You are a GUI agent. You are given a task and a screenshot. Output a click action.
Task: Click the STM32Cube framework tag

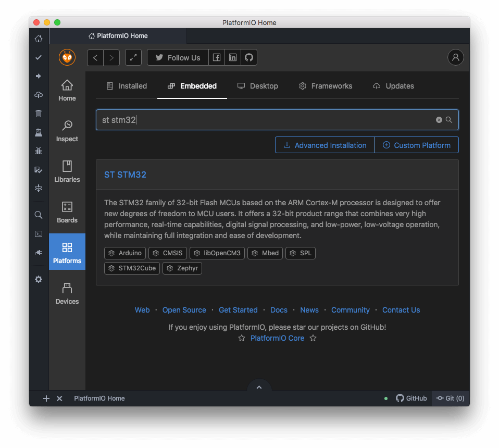132,268
